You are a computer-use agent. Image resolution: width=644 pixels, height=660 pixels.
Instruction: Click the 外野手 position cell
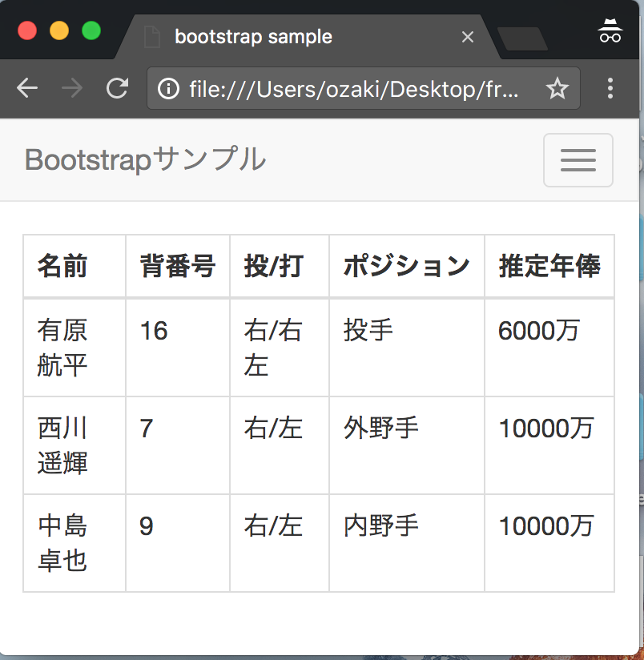tap(407, 445)
